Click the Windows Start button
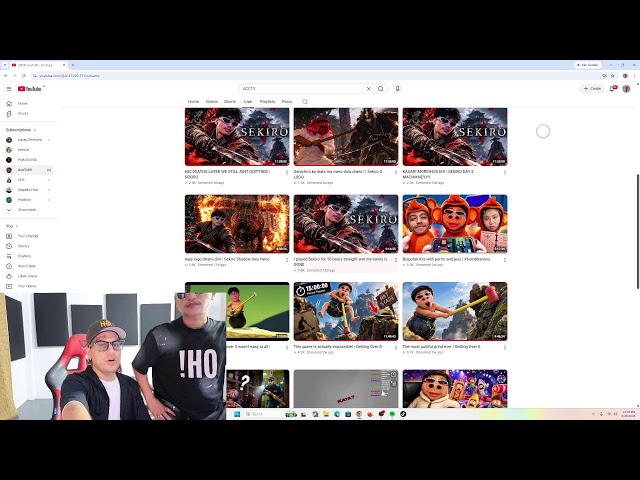Image resolution: width=640 pixels, height=480 pixels. coord(237,414)
